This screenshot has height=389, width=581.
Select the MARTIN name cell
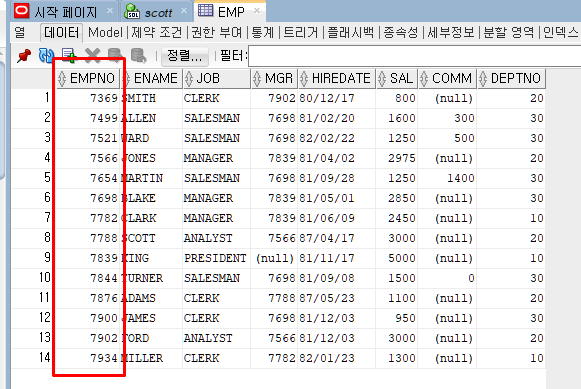151,178
